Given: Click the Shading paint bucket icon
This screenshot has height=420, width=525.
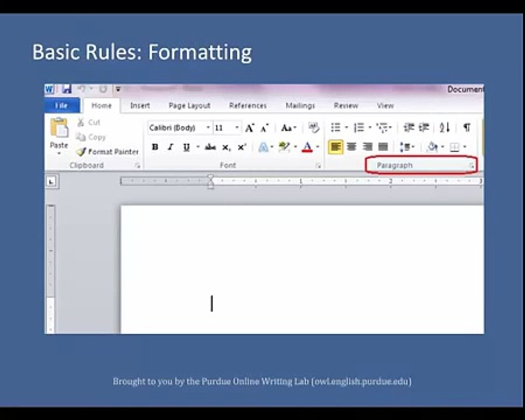Looking at the screenshot, I should [x=432, y=146].
